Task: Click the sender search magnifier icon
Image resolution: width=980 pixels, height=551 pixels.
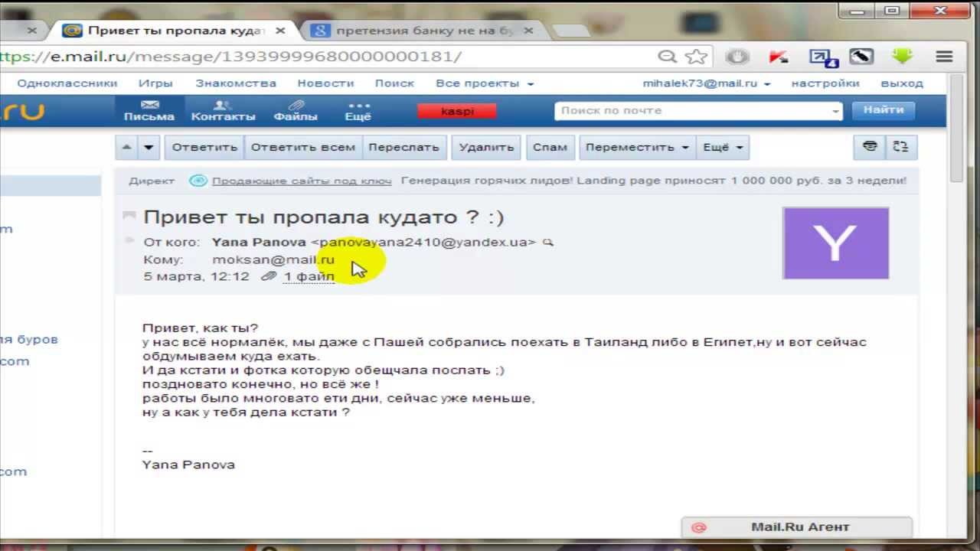Action: click(547, 243)
